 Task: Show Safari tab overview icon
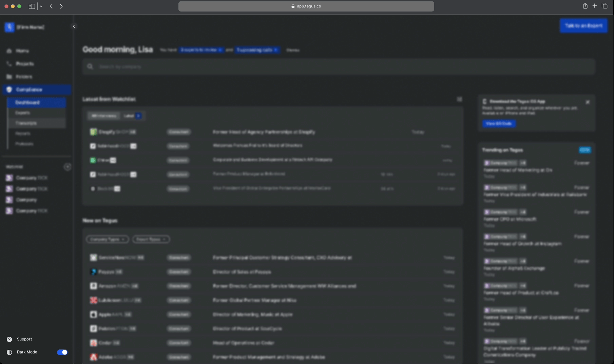(x=605, y=6)
